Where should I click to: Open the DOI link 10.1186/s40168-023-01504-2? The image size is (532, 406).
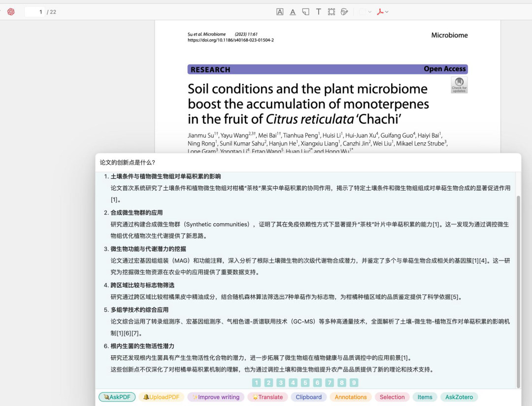coord(231,40)
